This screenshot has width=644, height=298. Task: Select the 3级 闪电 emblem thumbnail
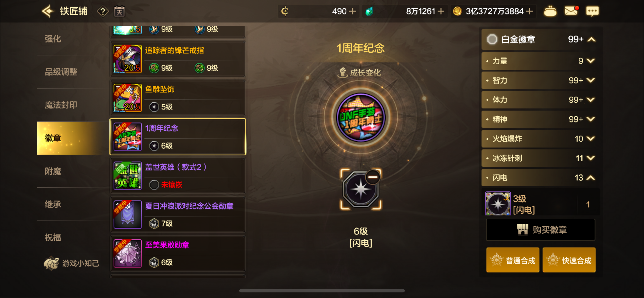(x=497, y=204)
